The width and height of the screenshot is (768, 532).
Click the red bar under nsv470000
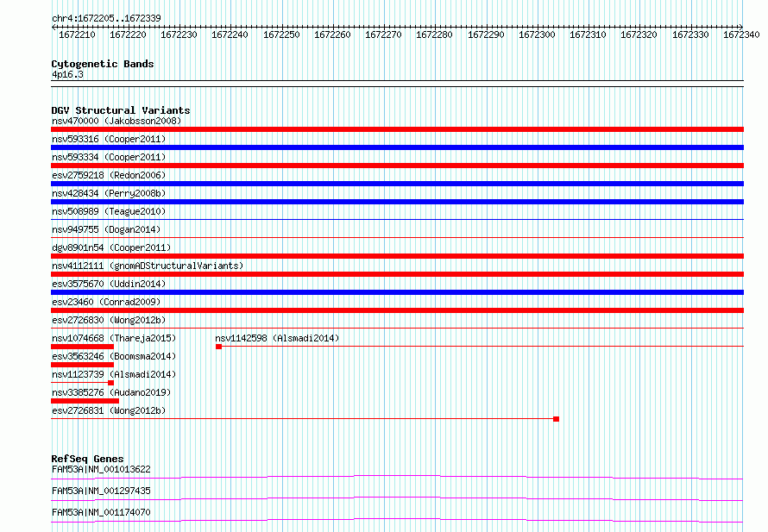(x=397, y=129)
